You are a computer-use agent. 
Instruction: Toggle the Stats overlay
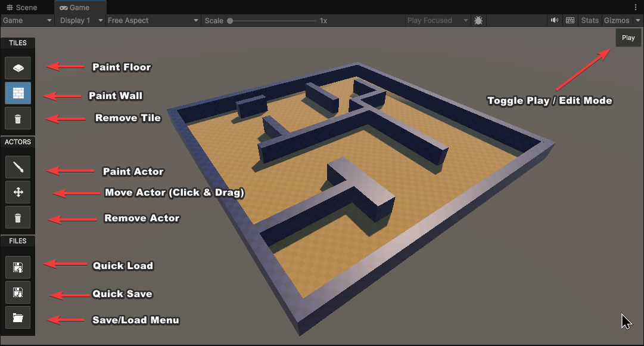[x=590, y=20]
